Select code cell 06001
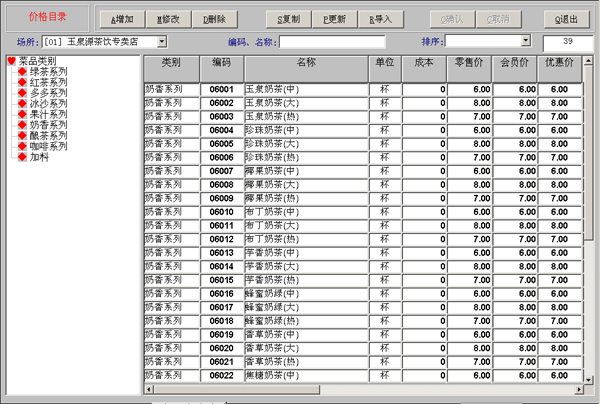This screenshot has width=600, height=404. click(222, 90)
